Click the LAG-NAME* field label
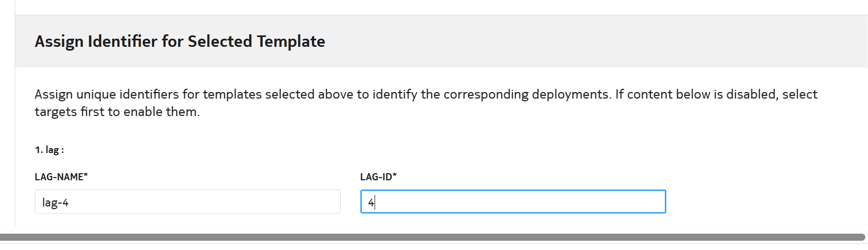 61,177
